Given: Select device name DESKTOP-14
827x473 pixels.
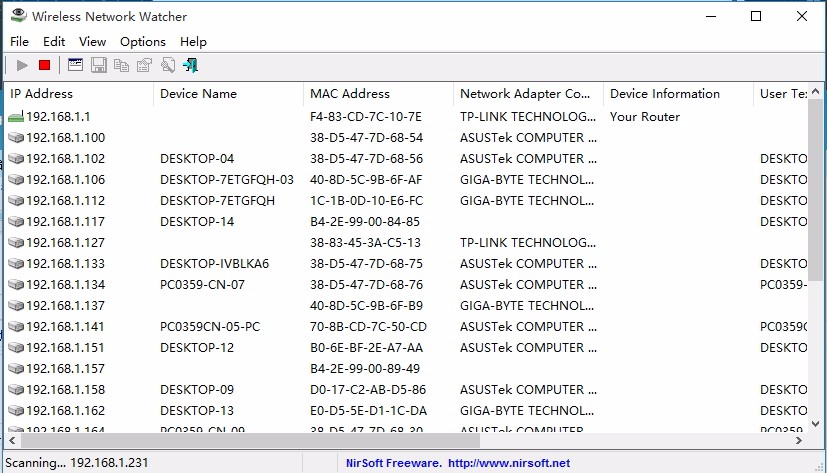Looking at the screenshot, I should [x=197, y=221].
